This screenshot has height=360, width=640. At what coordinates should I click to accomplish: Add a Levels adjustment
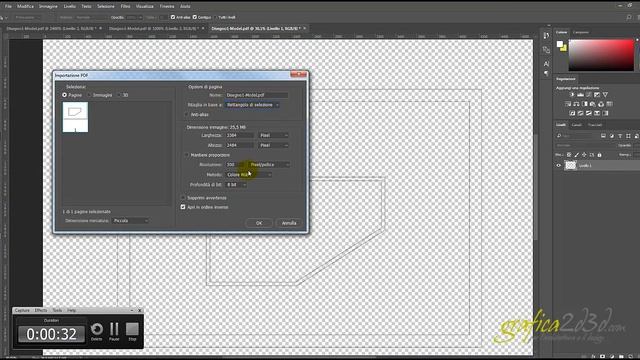coord(580,95)
